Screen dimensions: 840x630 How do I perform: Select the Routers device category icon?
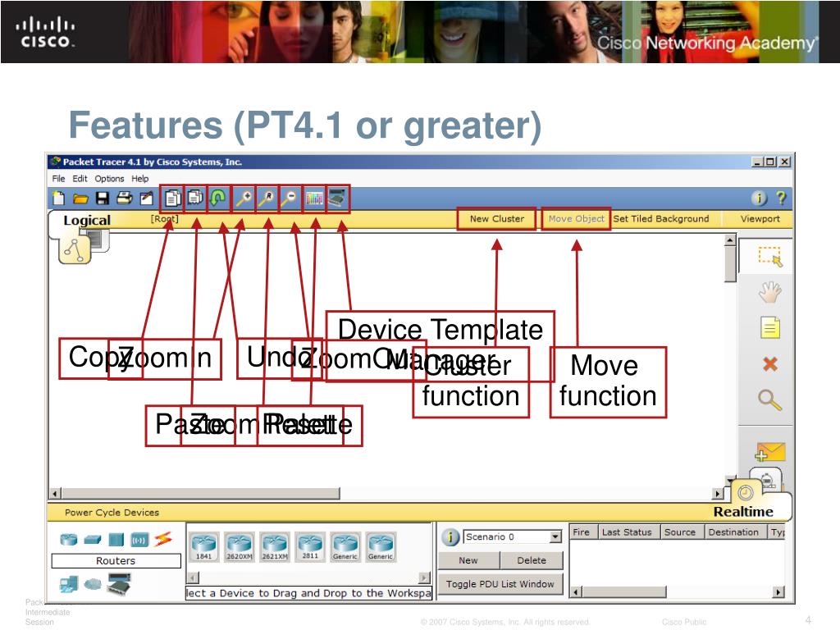[x=69, y=540]
